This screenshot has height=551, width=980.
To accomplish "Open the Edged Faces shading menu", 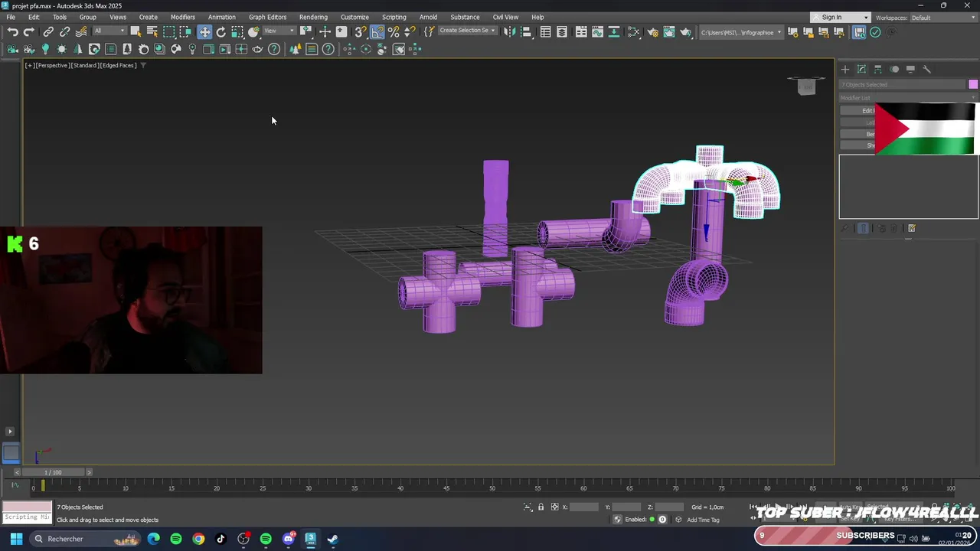I will 119,65.
